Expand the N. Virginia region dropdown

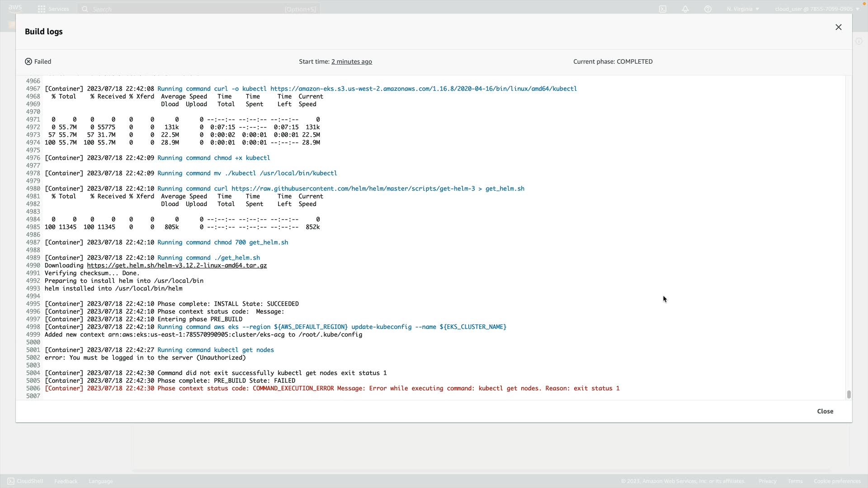pyautogui.click(x=743, y=9)
